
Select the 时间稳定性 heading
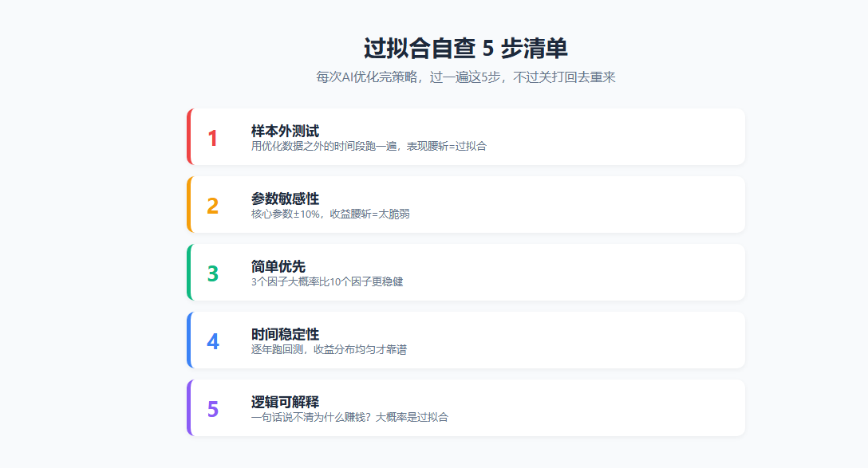tap(285, 334)
